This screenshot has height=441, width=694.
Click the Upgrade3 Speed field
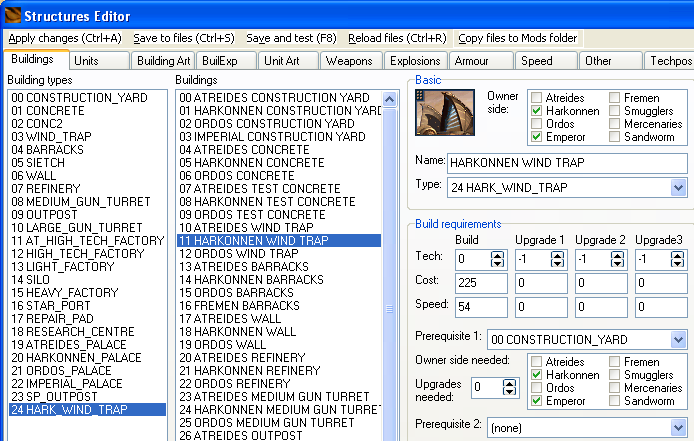click(x=661, y=307)
